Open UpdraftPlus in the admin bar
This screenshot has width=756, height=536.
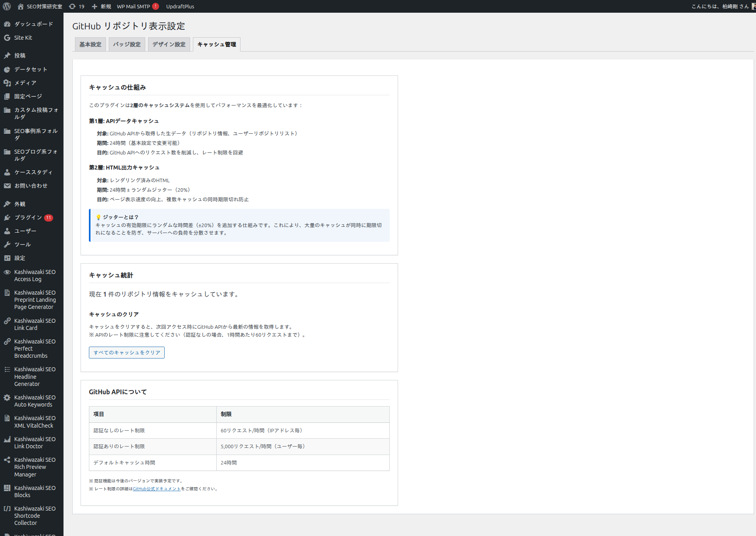pos(180,6)
